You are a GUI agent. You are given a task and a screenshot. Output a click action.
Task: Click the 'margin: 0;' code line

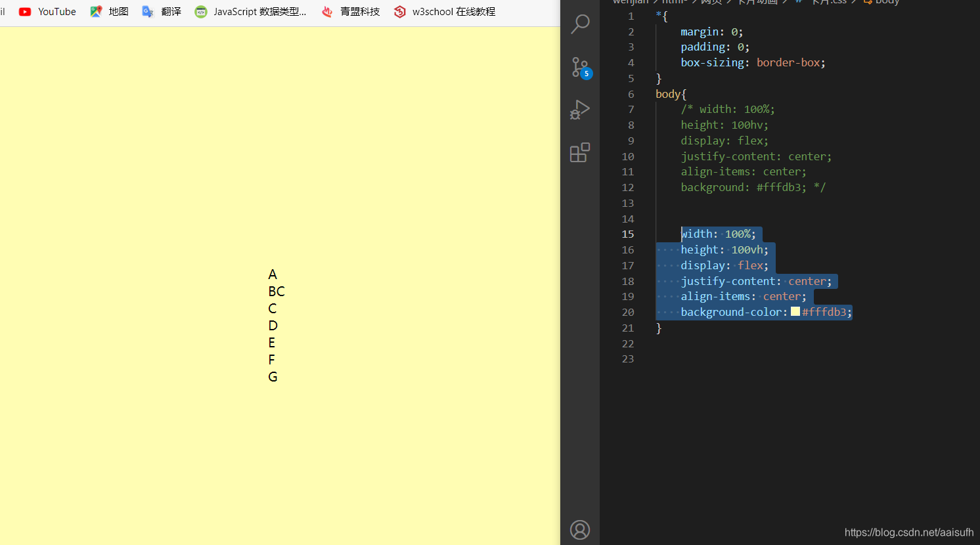click(x=712, y=32)
